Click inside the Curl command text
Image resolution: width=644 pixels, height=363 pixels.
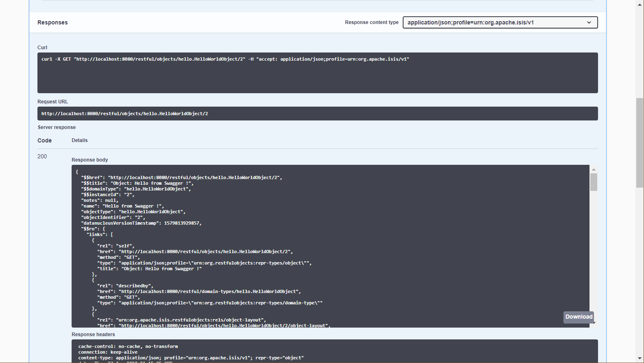[x=225, y=59]
